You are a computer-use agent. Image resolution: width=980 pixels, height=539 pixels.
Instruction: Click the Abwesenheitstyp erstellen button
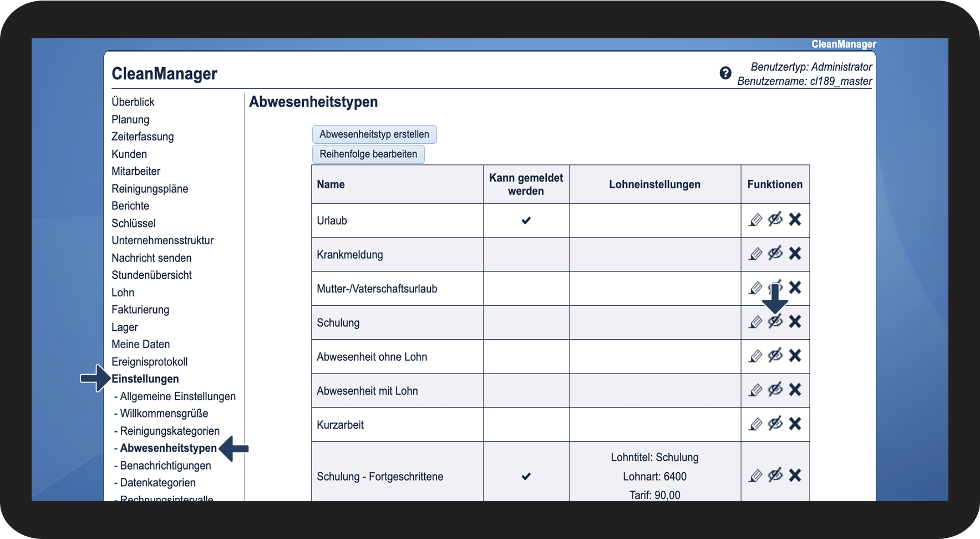click(374, 134)
